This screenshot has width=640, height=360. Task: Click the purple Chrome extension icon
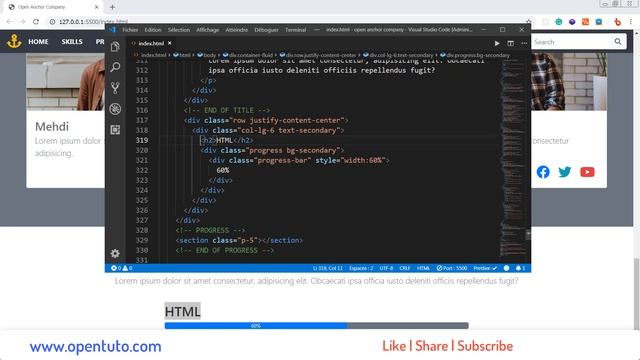coord(572,22)
